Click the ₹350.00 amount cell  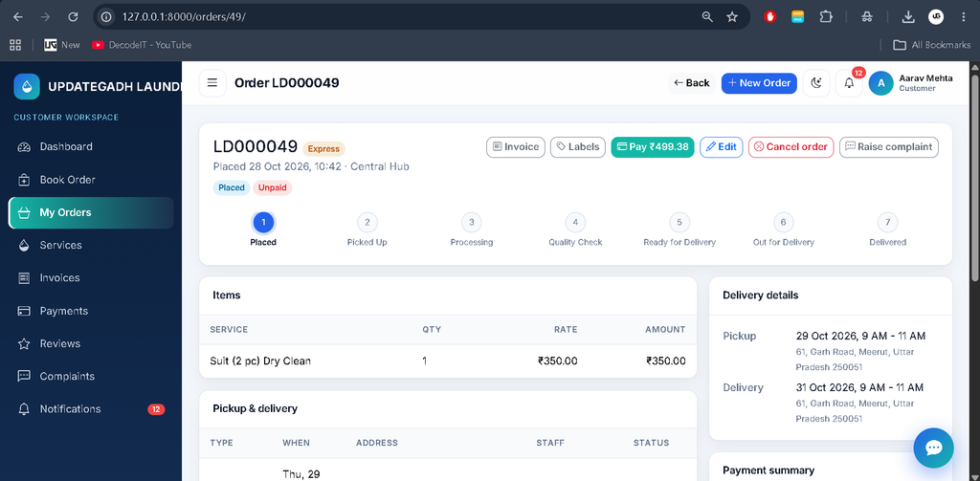point(666,361)
